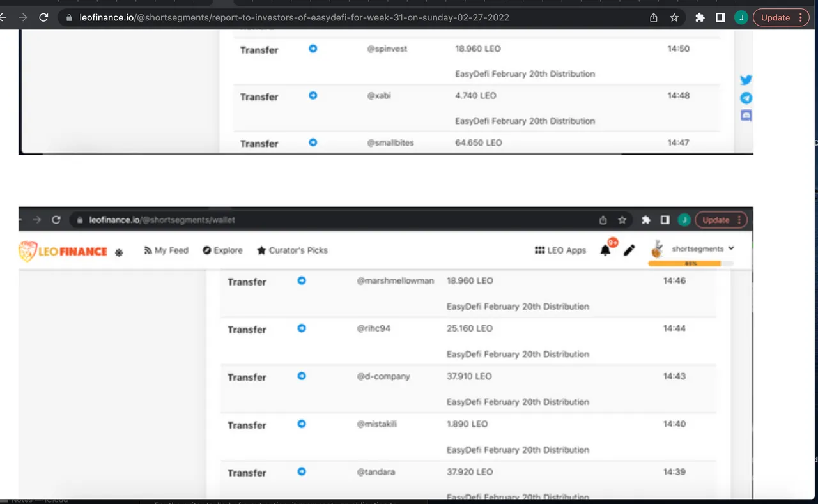Open the Curator's Picks menu item
Screen dimensions: 818x504
coord(292,250)
